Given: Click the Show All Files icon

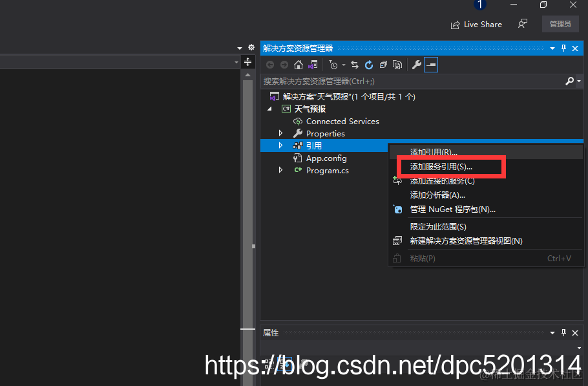Looking at the screenshot, I should click(397, 65).
